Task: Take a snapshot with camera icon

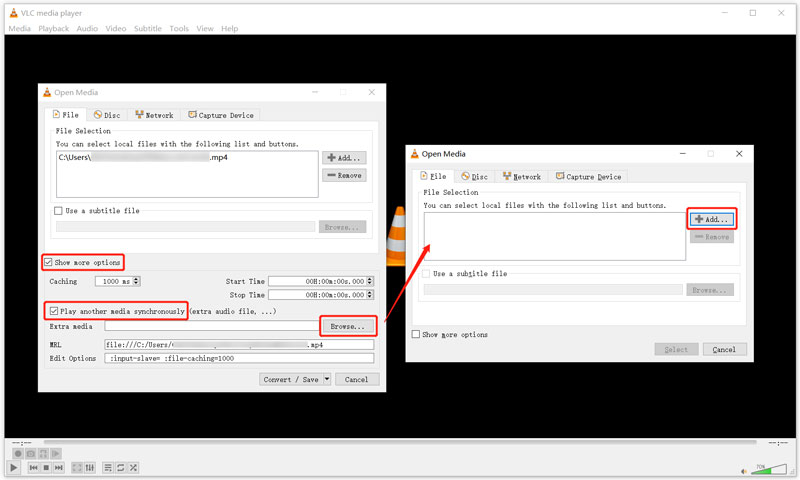Action: (31, 453)
